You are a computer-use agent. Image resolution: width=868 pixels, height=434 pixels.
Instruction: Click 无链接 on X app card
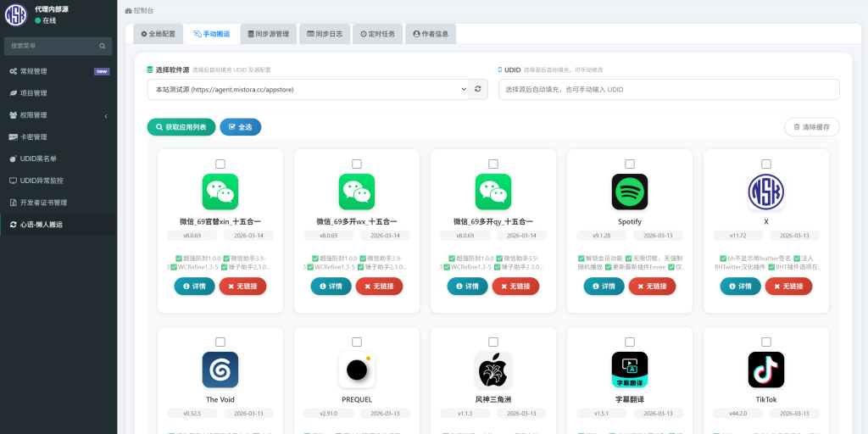[x=789, y=287]
